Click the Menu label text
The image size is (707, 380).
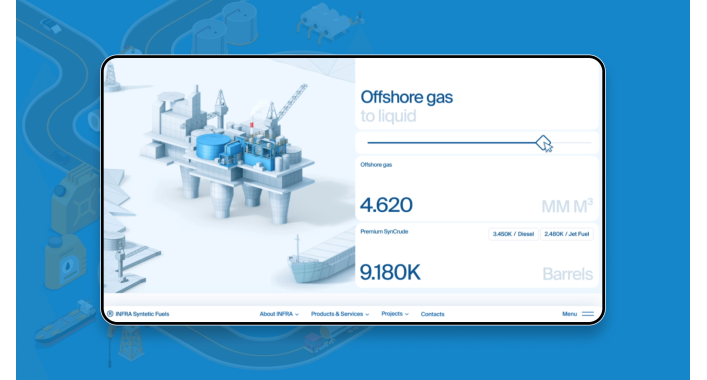[569, 314]
